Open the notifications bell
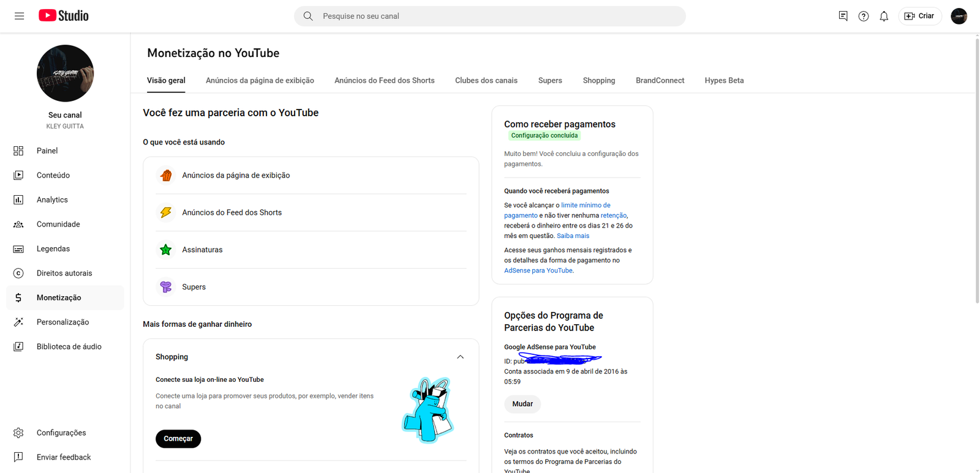Screen dimensions: 980x473 (x=883, y=16)
